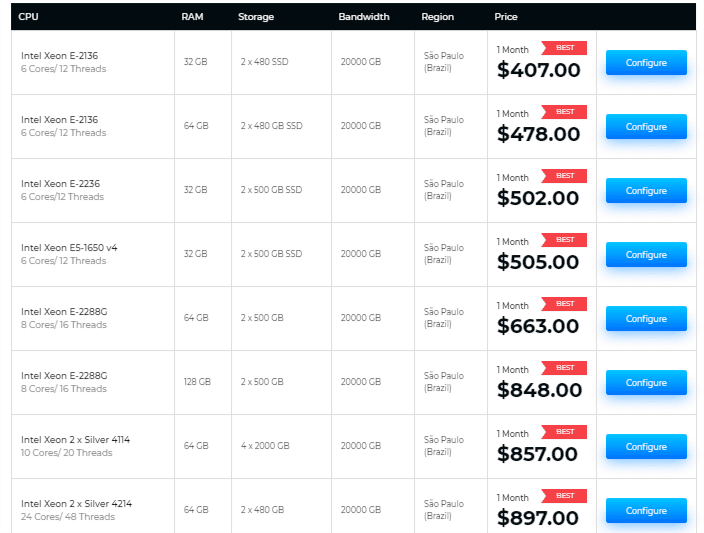Select the Intel Xeon E5-1650 v4 name

click(69, 247)
